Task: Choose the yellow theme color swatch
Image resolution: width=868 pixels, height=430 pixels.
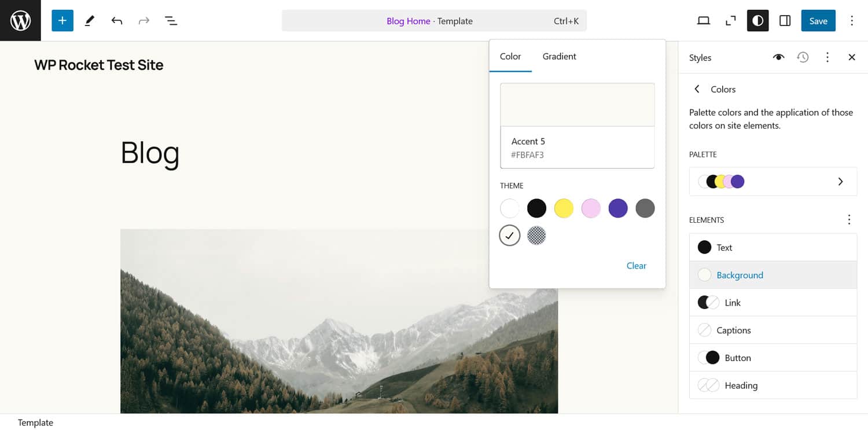Action: pyautogui.click(x=564, y=208)
